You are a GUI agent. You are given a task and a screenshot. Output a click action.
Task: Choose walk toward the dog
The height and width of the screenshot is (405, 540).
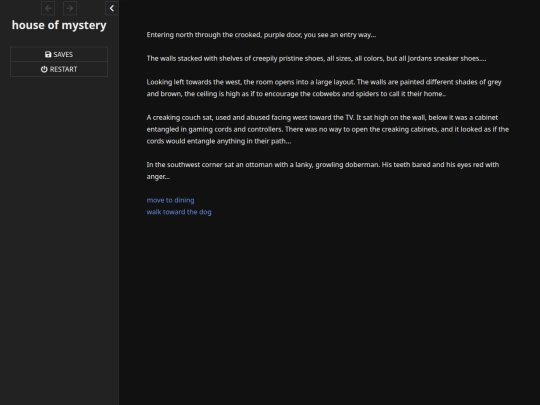click(x=179, y=212)
